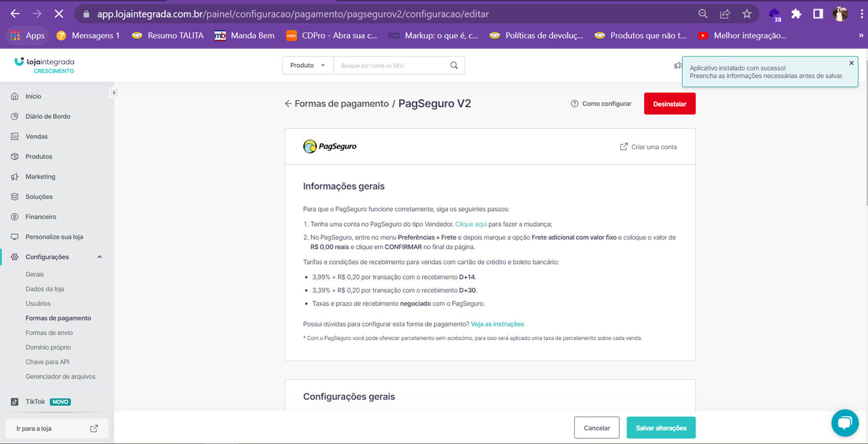Select Chave para API submenu item
Viewport: 868px width, 444px height.
coord(47,362)
